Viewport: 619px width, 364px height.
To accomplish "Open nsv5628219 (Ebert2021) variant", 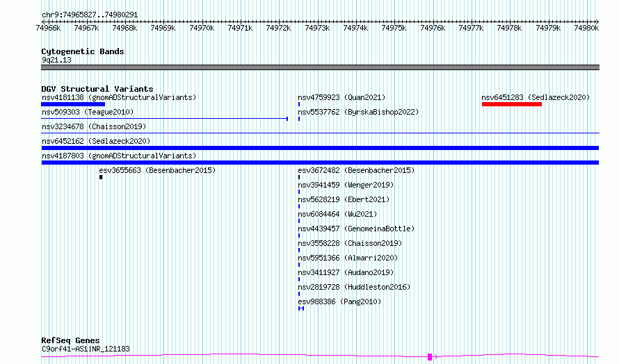I will click(x=344, y=199).
